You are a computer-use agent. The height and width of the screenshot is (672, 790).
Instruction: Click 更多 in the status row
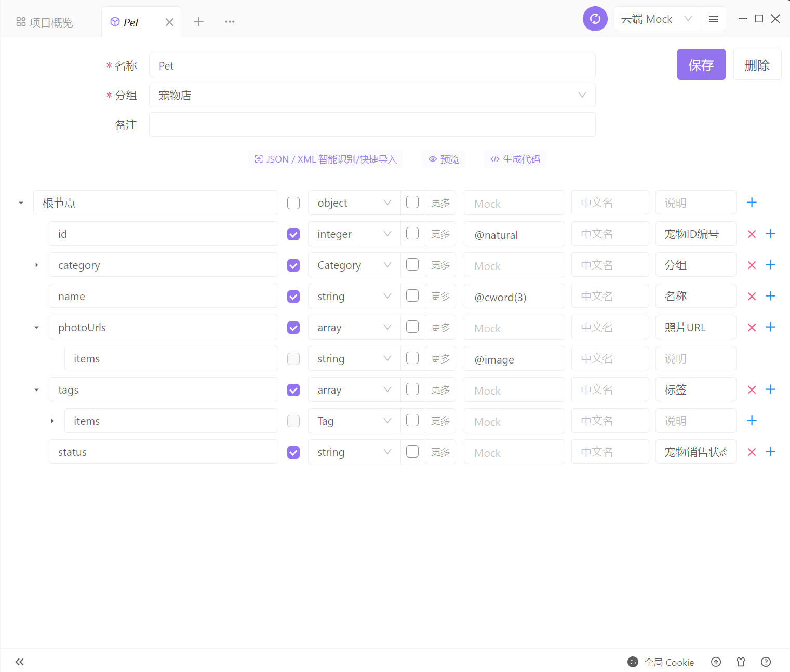pos(440,452)
